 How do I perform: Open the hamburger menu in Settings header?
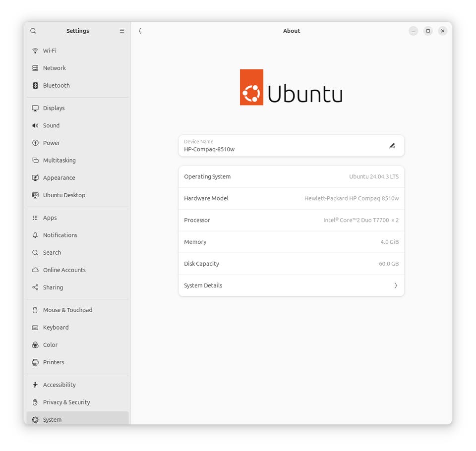coord(122,31)
